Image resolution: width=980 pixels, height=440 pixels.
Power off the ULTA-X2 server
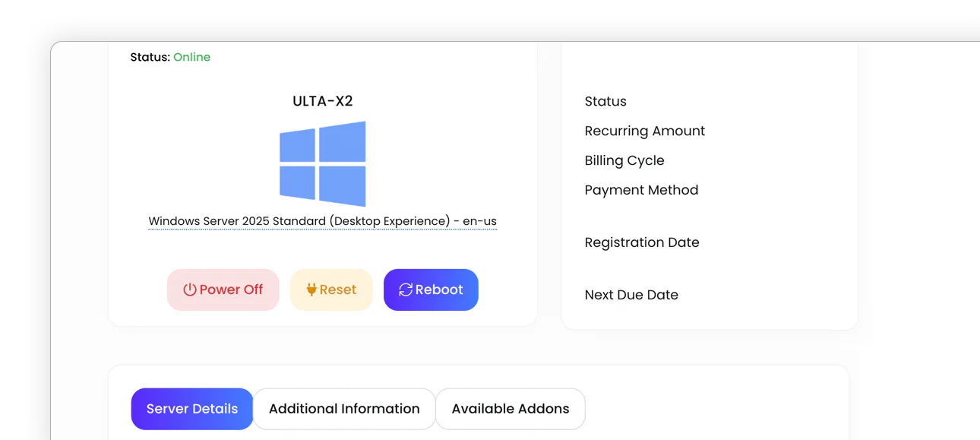point(223,290)
